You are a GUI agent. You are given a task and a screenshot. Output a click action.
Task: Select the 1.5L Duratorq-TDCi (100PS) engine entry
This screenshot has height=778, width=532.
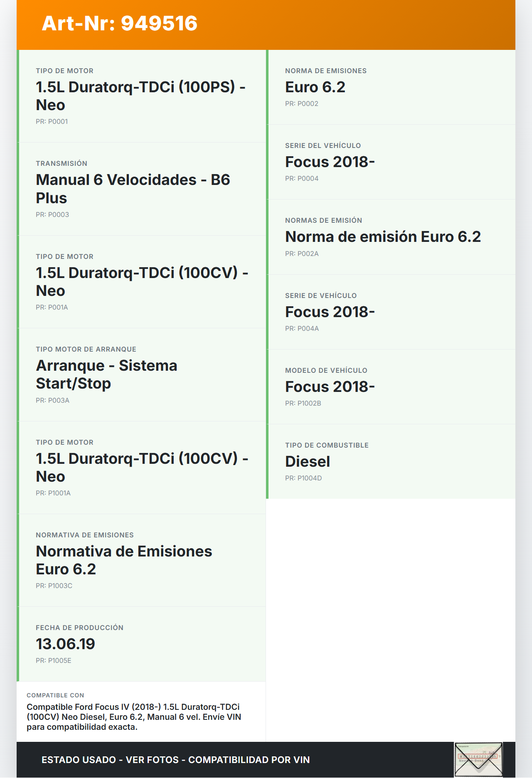pos(140,96)
